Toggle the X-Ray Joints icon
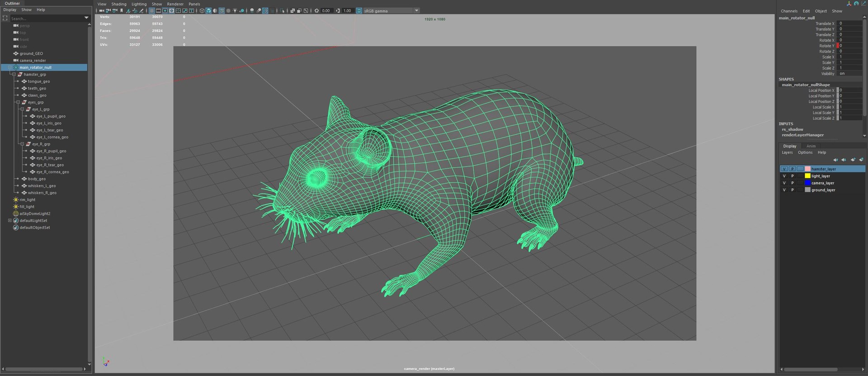 pos(306,10)
